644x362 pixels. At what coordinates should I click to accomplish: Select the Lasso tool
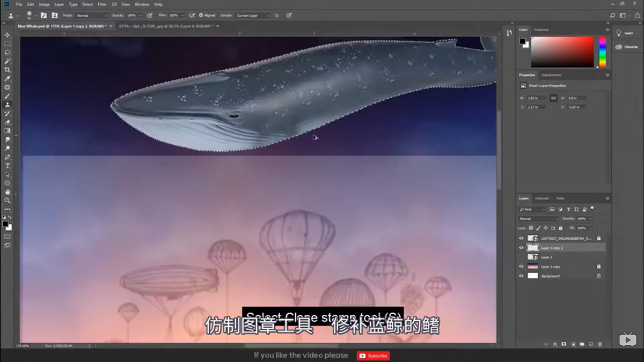8,52
